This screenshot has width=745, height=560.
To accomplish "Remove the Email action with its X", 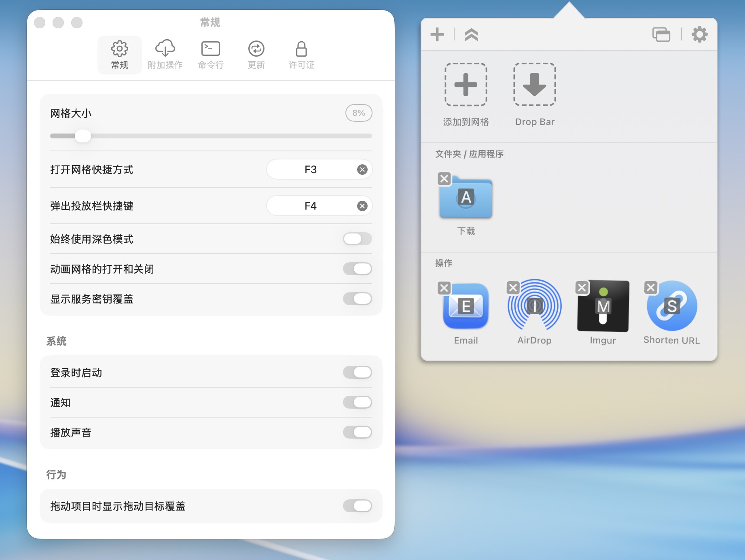I will point(444,288).
